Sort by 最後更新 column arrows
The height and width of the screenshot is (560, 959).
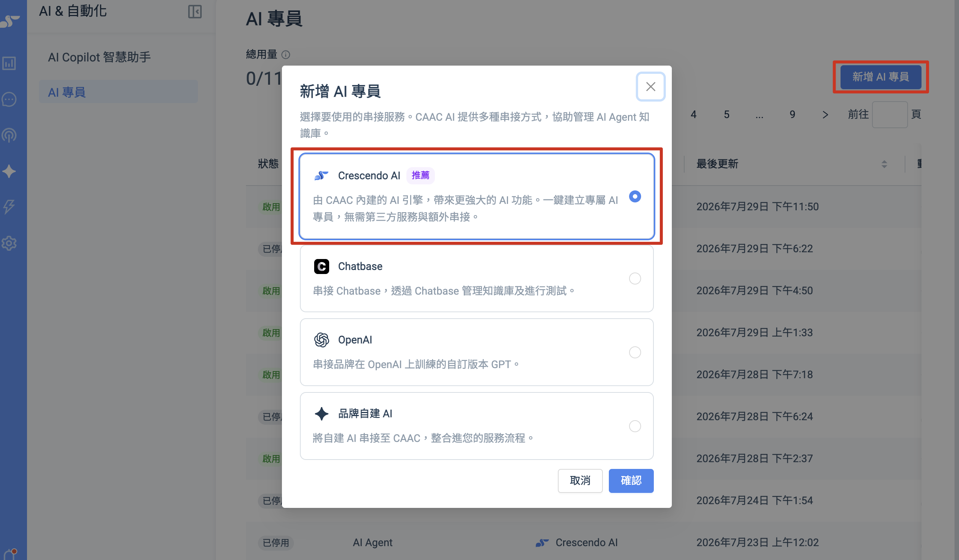pyautogui.click(x=884, y=164)
